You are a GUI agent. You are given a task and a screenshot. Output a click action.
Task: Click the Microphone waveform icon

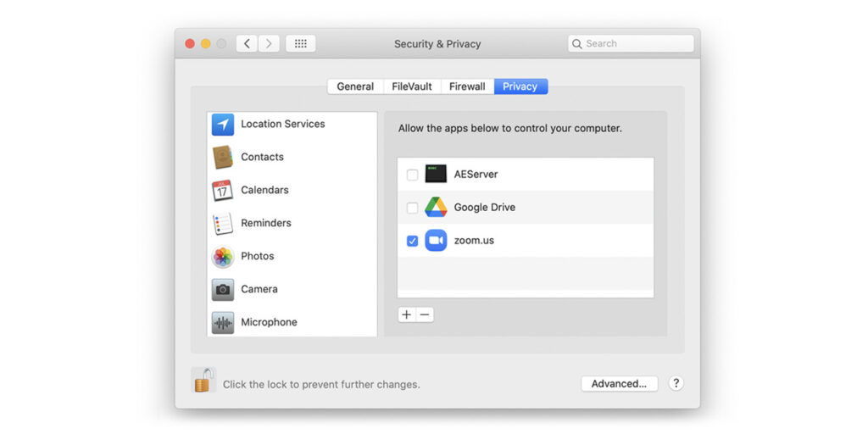point(223,323)
